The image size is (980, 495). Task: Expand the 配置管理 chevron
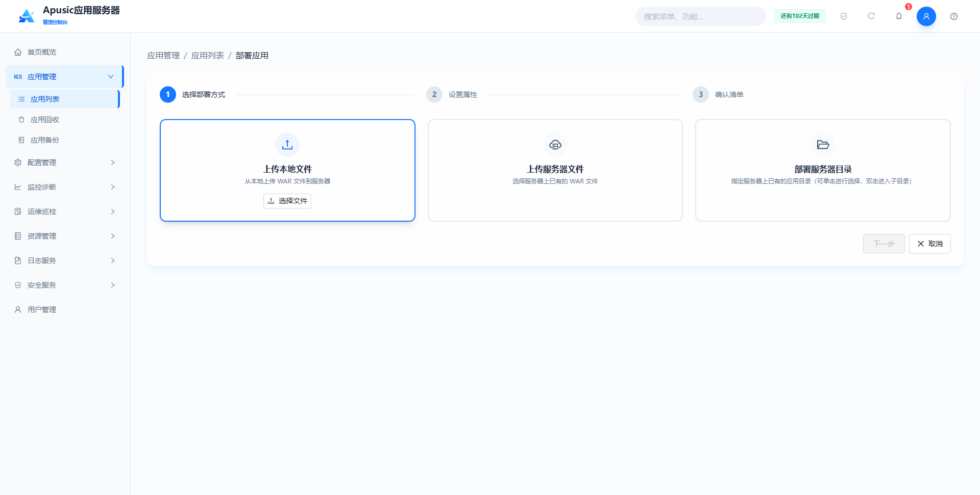113,162
